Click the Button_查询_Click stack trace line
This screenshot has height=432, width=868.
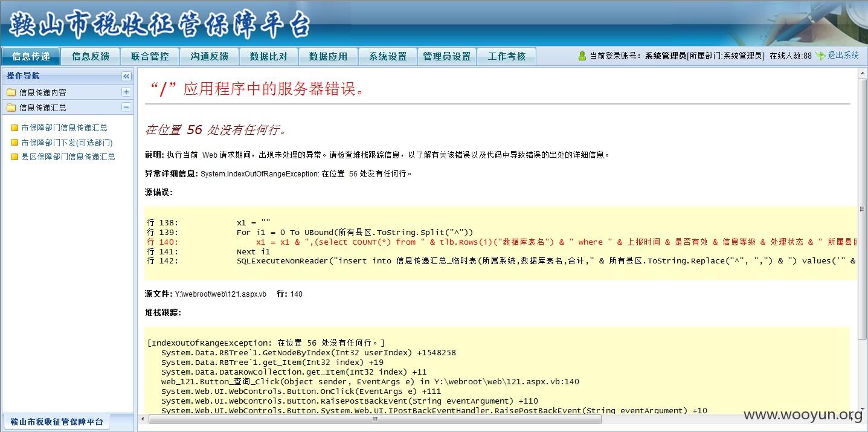(370, 382)
